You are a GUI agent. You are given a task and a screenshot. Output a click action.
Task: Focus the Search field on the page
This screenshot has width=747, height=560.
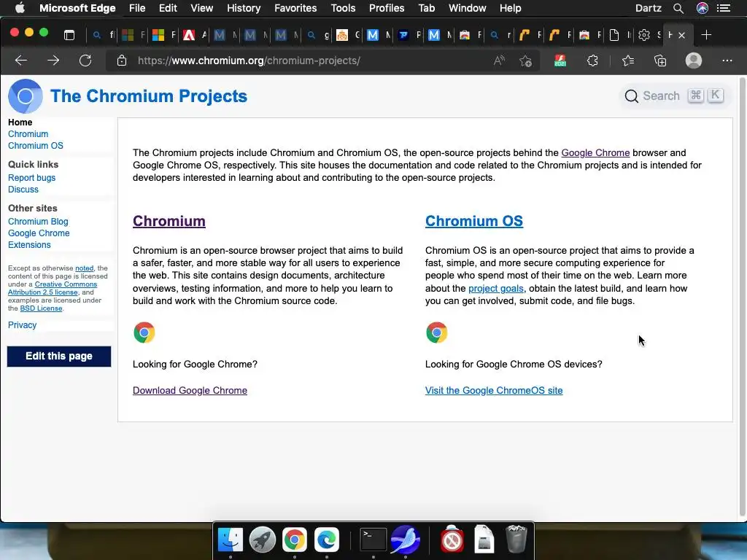coord(673,96)
